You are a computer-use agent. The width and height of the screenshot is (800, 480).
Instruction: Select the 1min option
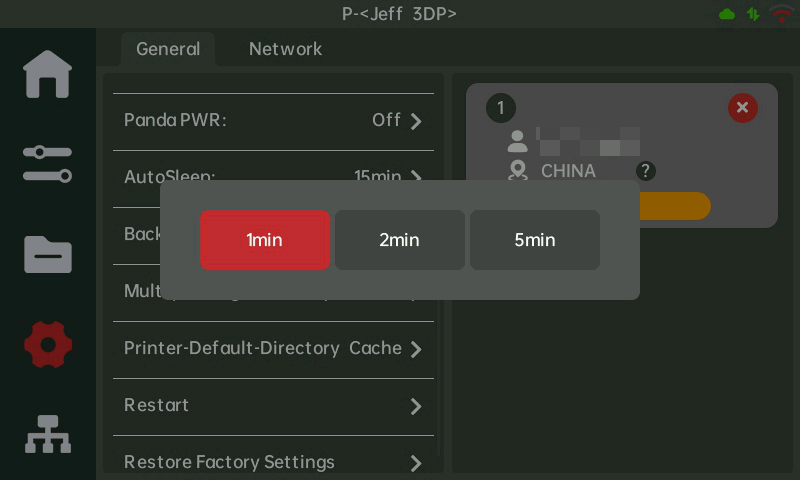(264, 240)
